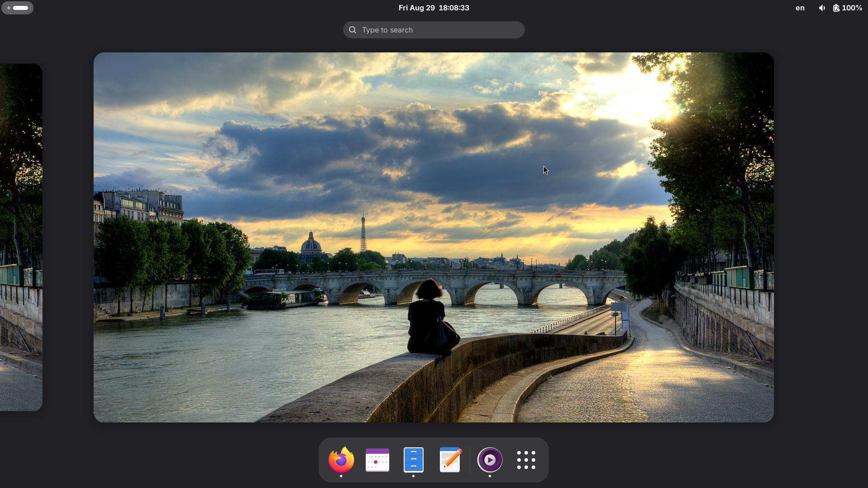868x488 pixels.
Task: Launch Firefox from the dash
Action: [341, 460]
